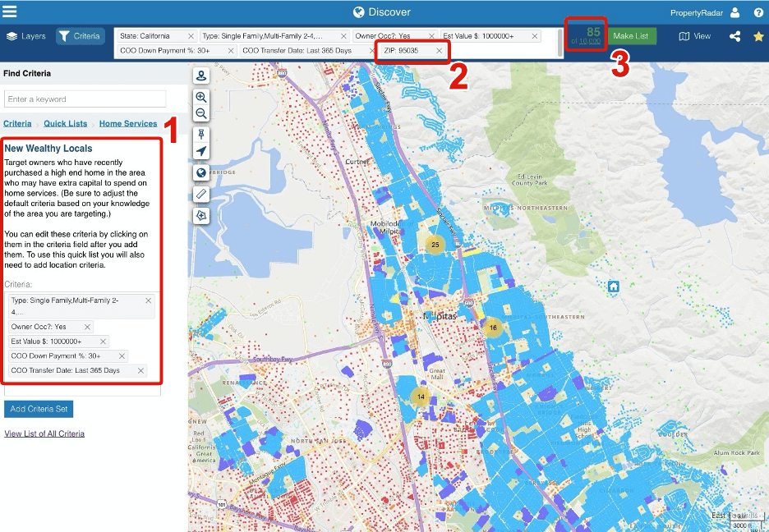The image size is (769, 532).
Task: Remove the State: California criteria chip
Action: point(191,36)
